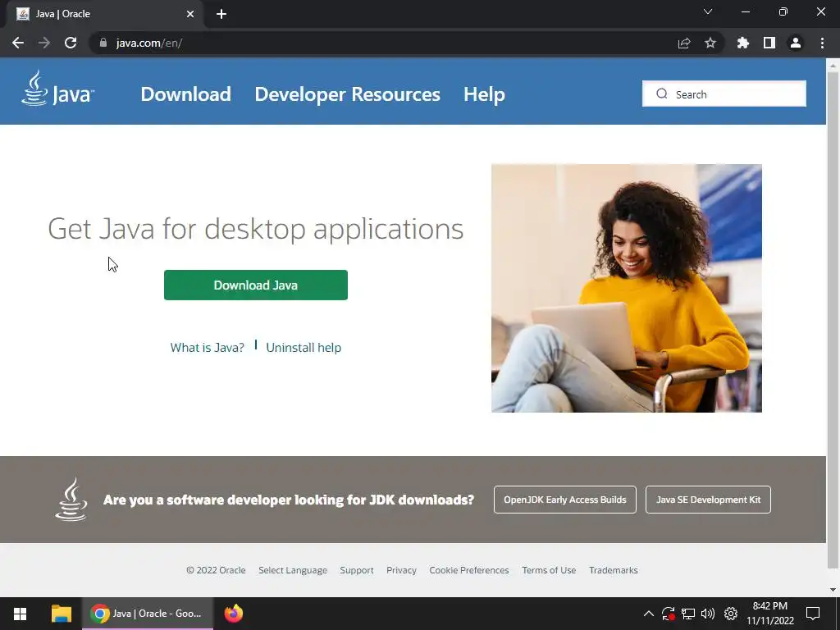Open the Uninstall help link
Image resolution: width=840 pixels, height=630 pixels.
(304, 348)
